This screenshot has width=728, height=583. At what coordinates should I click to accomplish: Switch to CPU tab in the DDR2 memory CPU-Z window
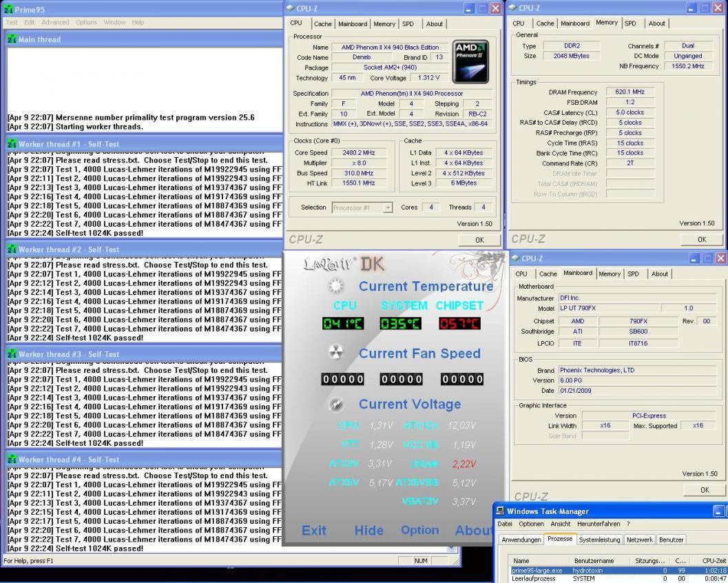pos(519,23)
